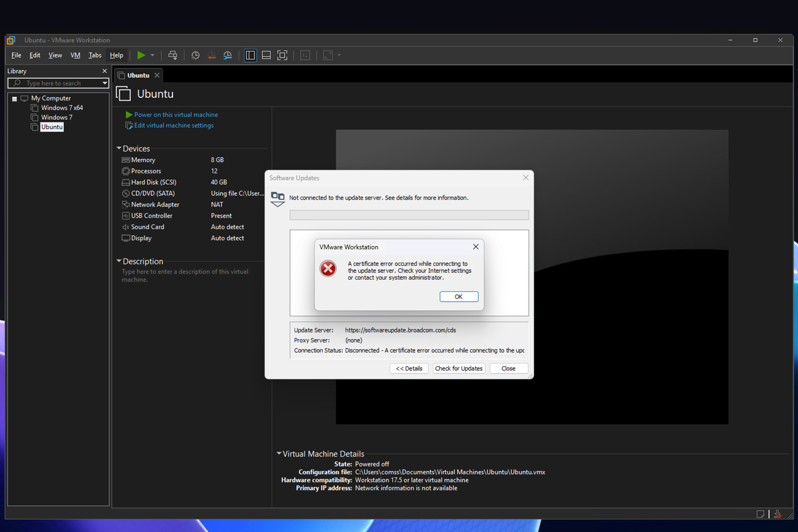Open the Manage Snapshots toolbar icon
The height and width of the screenshot is (532, 798).
tap(228, 55)
